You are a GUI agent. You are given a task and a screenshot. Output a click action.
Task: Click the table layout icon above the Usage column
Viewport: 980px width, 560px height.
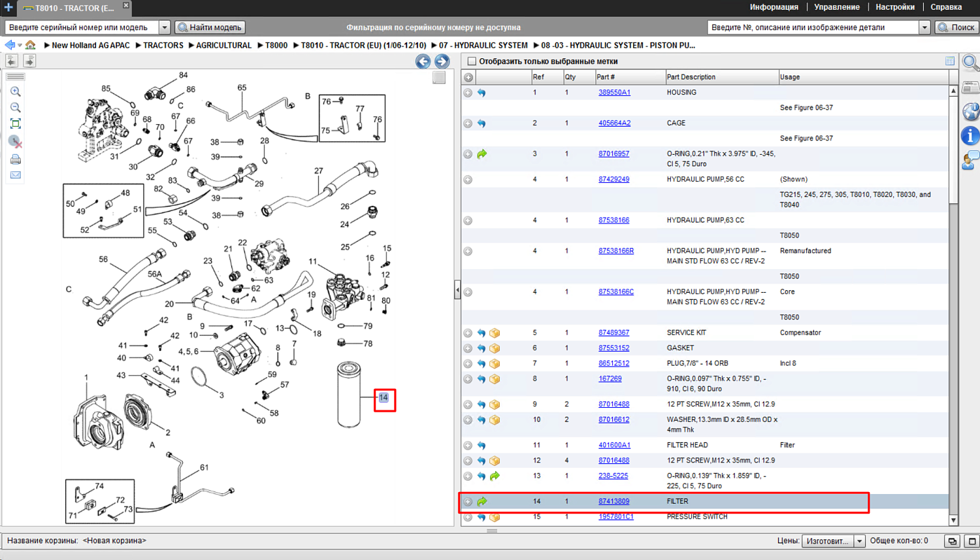950,61
